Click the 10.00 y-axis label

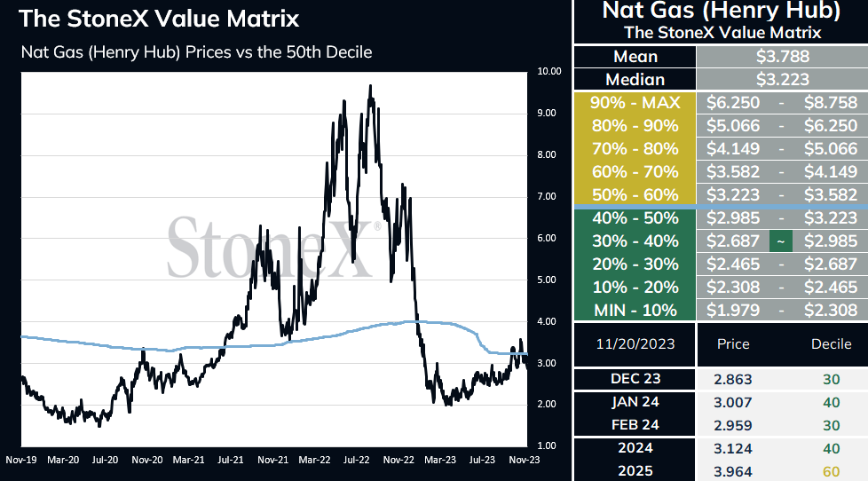click(x=549, y=71)
